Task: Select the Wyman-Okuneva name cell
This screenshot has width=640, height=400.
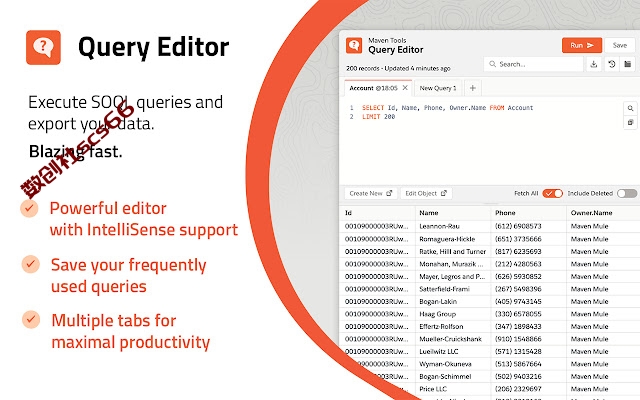Action: 445,364
